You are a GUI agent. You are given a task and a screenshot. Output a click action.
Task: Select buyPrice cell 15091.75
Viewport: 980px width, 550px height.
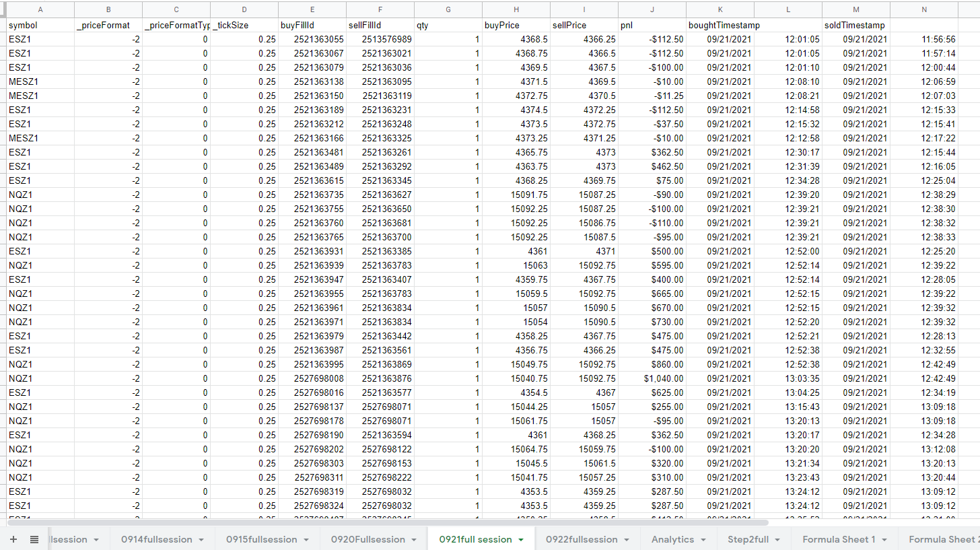516,195
